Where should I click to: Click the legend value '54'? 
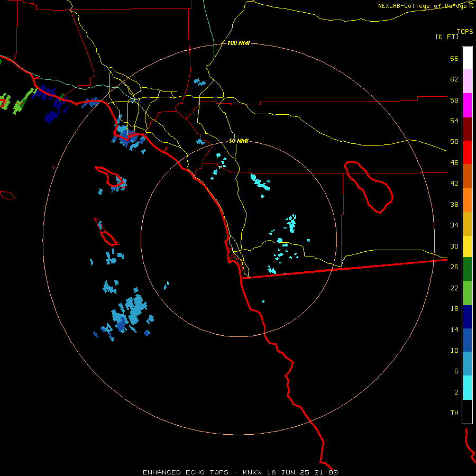[x=454, y=121]
